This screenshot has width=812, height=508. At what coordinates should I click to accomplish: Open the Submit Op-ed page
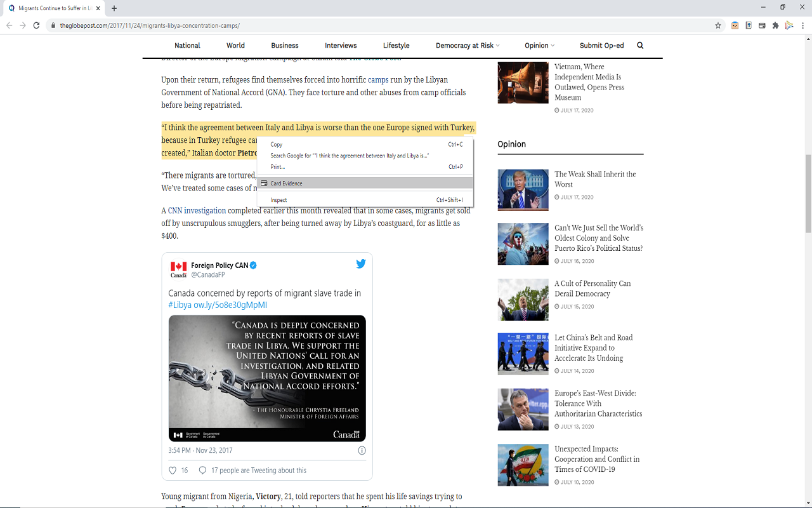[601, 46]
